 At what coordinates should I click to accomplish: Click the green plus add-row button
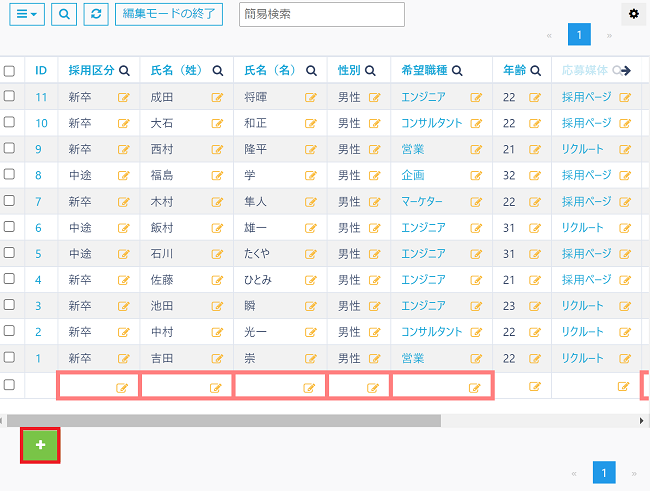click(x=40, y=445)
